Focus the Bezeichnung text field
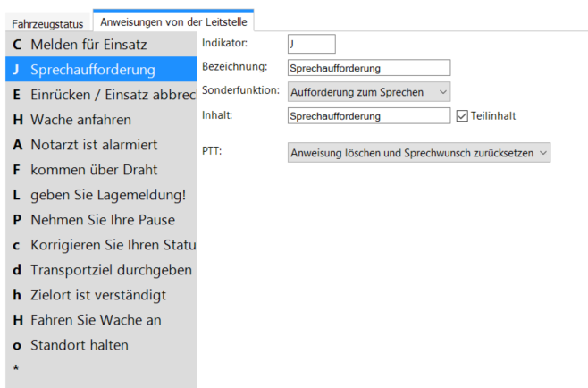The width and height of the screenshot is (588, 388). pyautogui.click(x=369, y=68)
